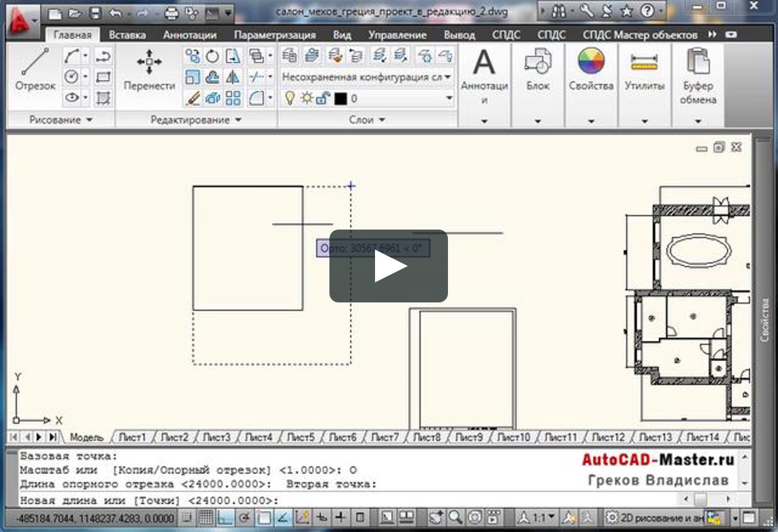Select the Ellipse drawing tool

pyautogui.click(x=72, y=97)
